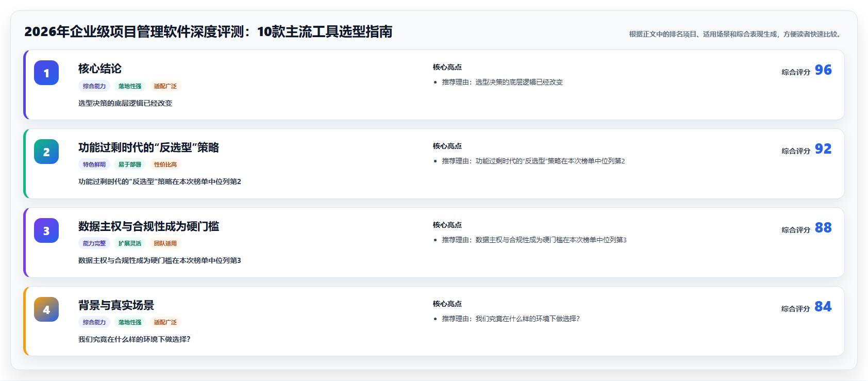
Task: Click the subtitle 根据正文中的排名项目 note
Action: [x=736, y=34]
